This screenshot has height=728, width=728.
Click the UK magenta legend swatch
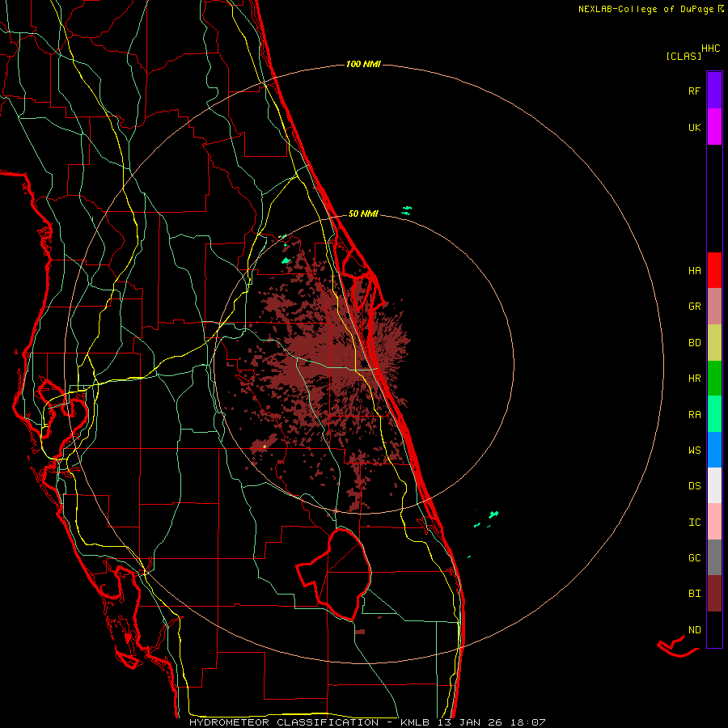[x=714, y=127]
